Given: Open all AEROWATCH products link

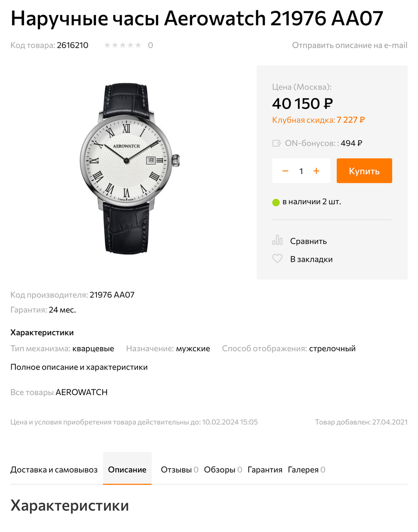Looking at the screenshot, I should [59, 392].
